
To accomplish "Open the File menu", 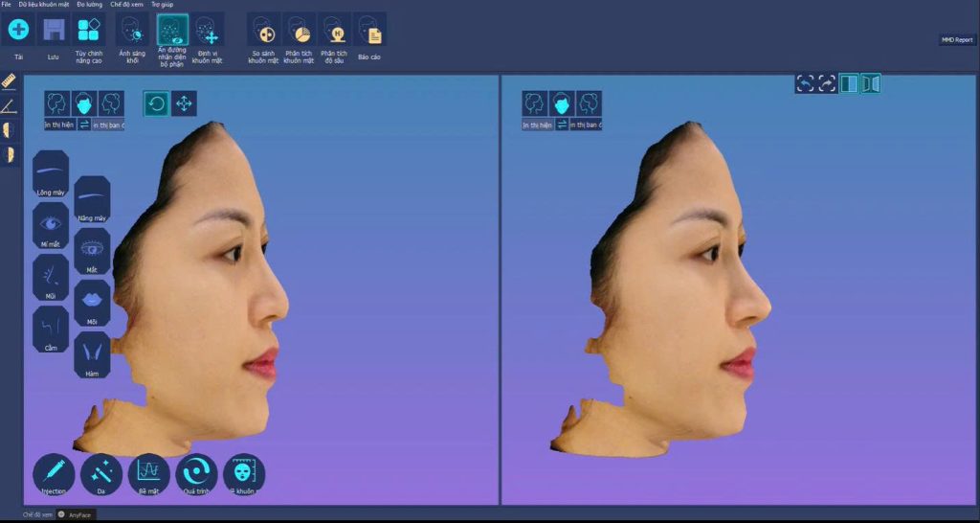I will pos(7,5).
